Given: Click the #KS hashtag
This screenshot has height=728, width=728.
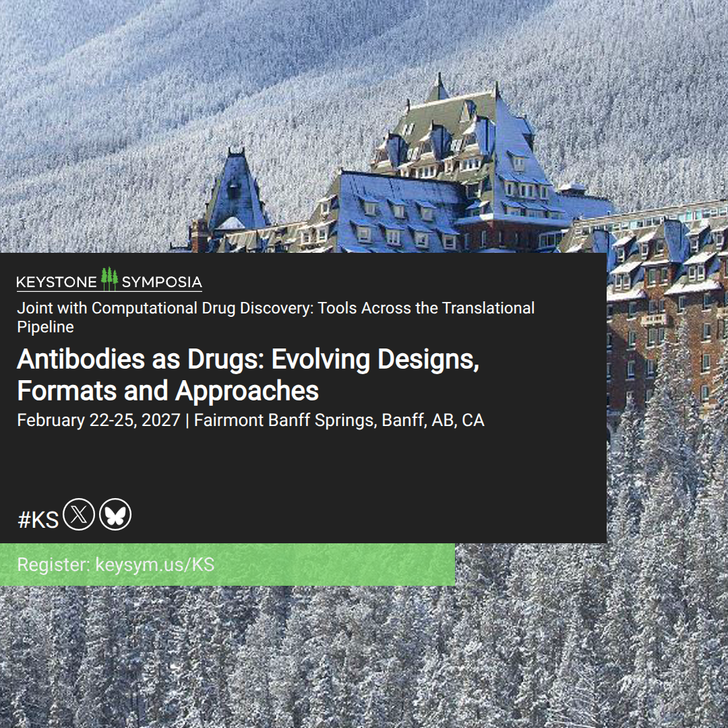Looking at the screenshot, I should coord(38,520).
